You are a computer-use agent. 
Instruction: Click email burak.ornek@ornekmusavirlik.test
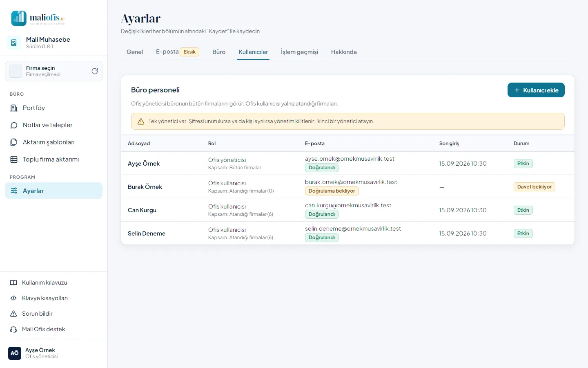pos(351,182)
